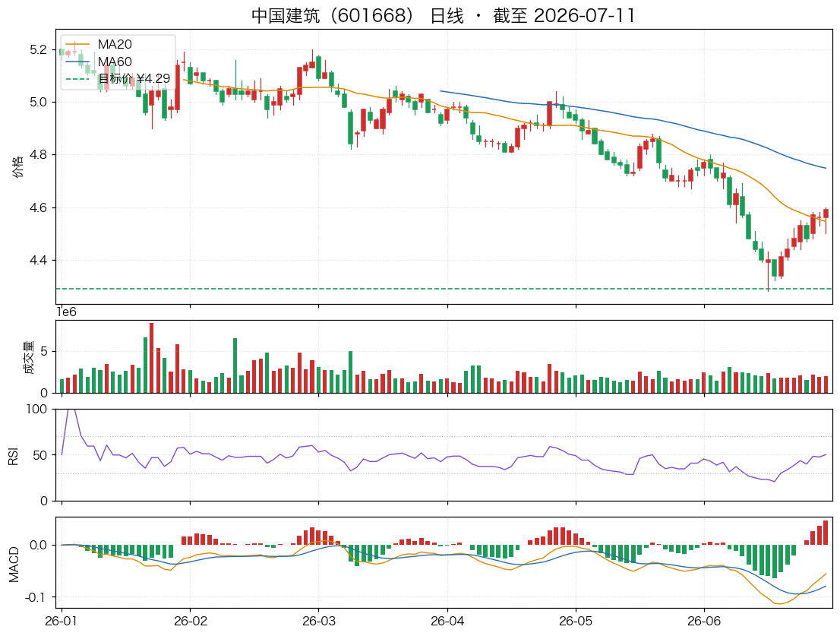Click the 26-04 date label

(447, 621)
